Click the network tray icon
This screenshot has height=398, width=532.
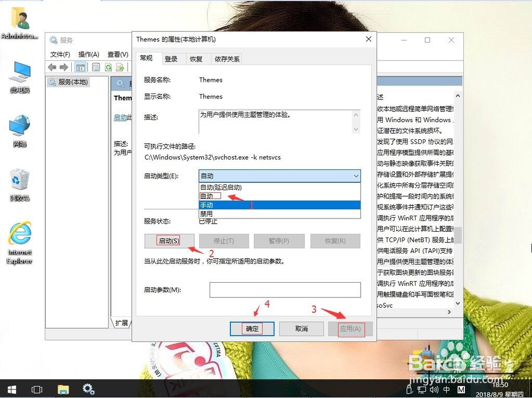click(422, 390)
